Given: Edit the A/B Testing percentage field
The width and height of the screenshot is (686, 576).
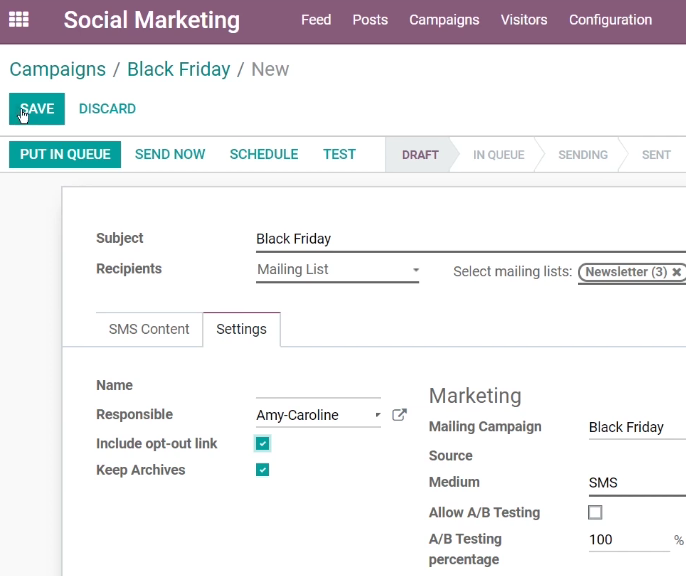Looking at the screenshot, I should pos(629,540).
